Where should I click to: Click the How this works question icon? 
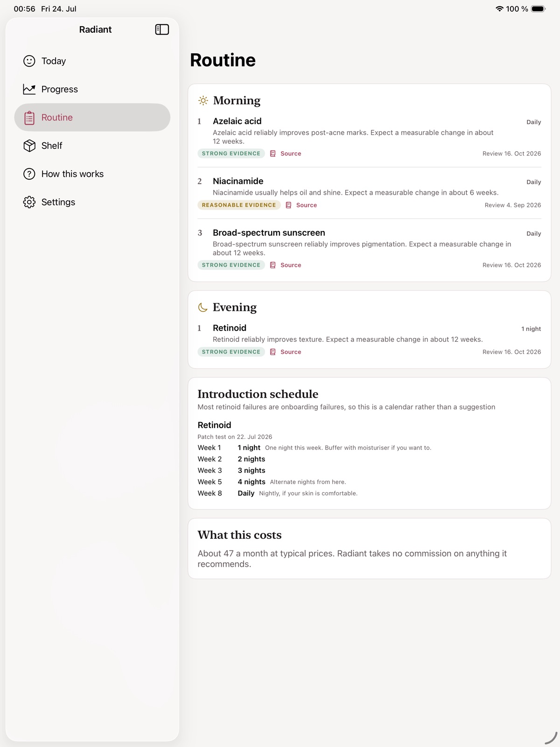29,174
